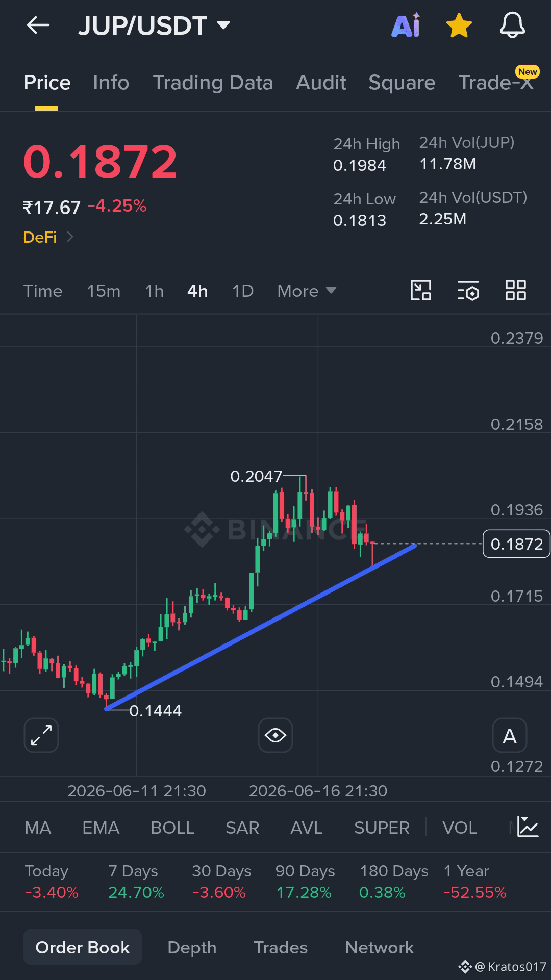551x980 pixels.
Task: Select the 1D interval
Action: pos(242,291)
